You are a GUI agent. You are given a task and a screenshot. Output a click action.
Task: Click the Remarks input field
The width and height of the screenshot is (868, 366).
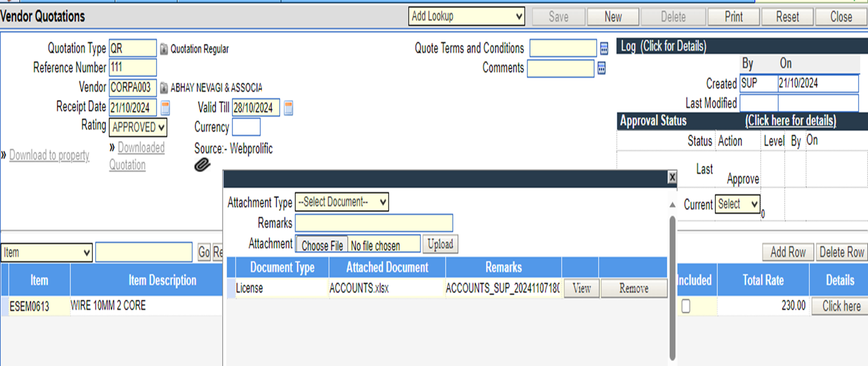(x=373, y=223)
